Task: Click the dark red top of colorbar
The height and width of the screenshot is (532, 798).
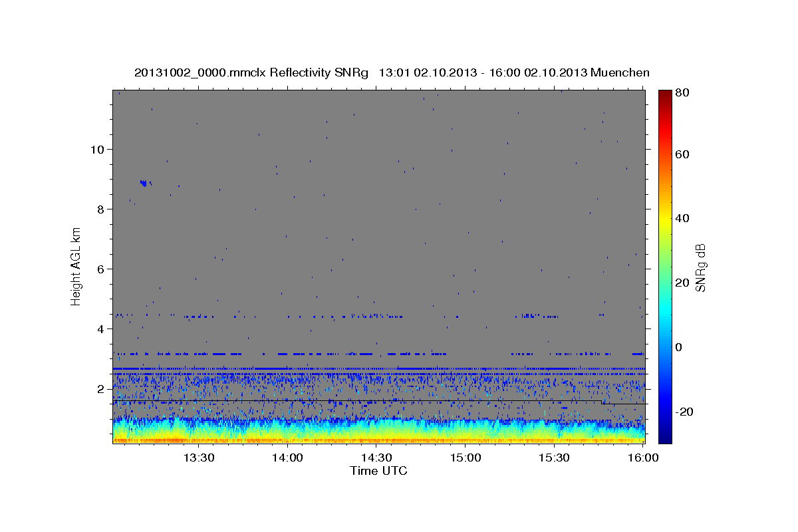Action: [664, 96]
